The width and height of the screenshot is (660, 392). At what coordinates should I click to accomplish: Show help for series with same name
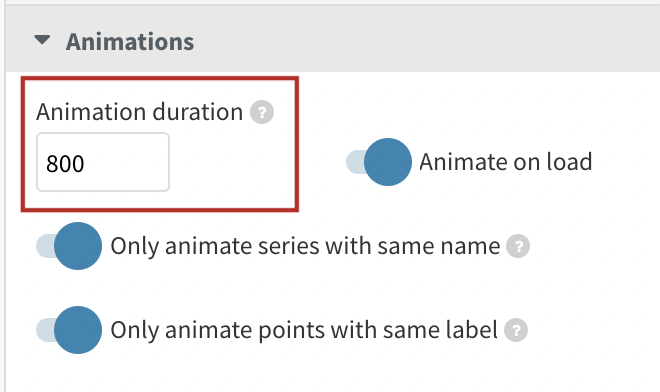(518, 246)
